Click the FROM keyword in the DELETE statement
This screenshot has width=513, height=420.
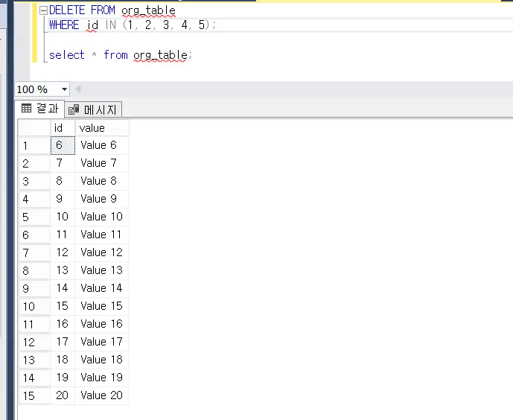[103, 10]
